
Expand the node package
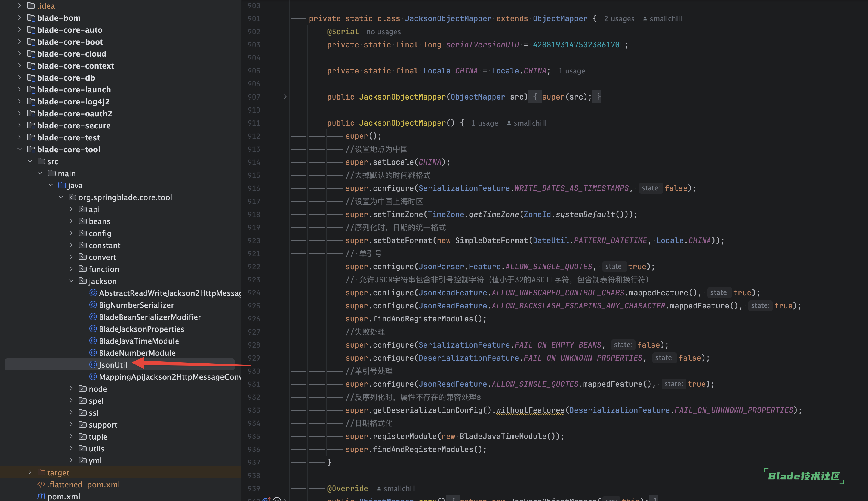click(x=71, y=389)
